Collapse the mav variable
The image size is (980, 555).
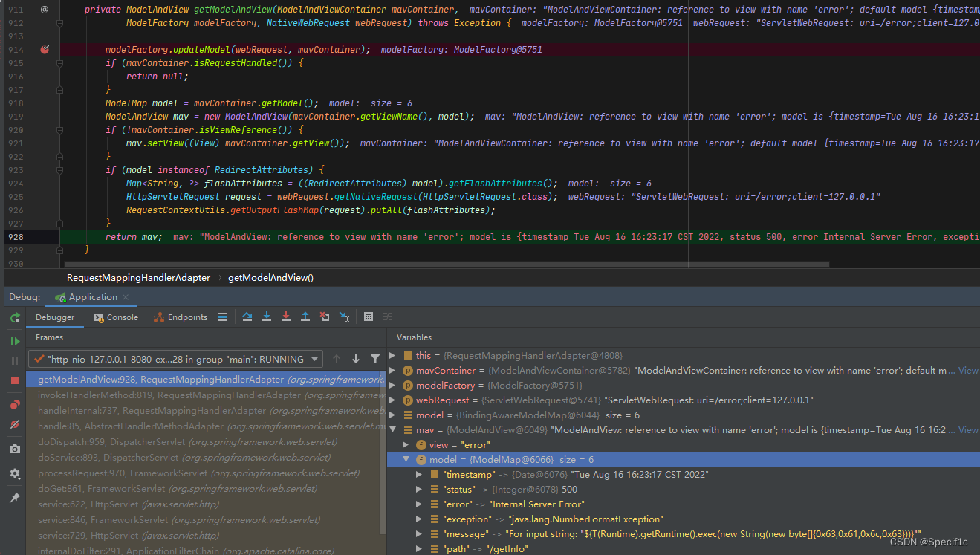[x=393, y=430]
